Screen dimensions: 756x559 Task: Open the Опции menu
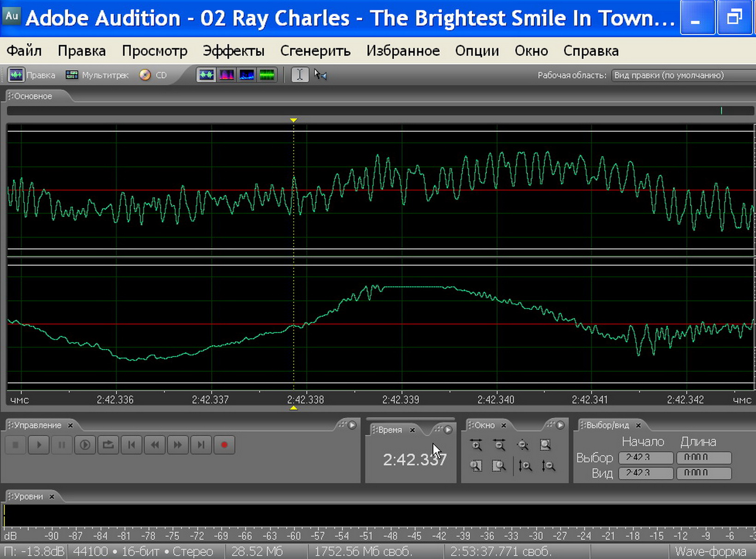tap(477, 51)
